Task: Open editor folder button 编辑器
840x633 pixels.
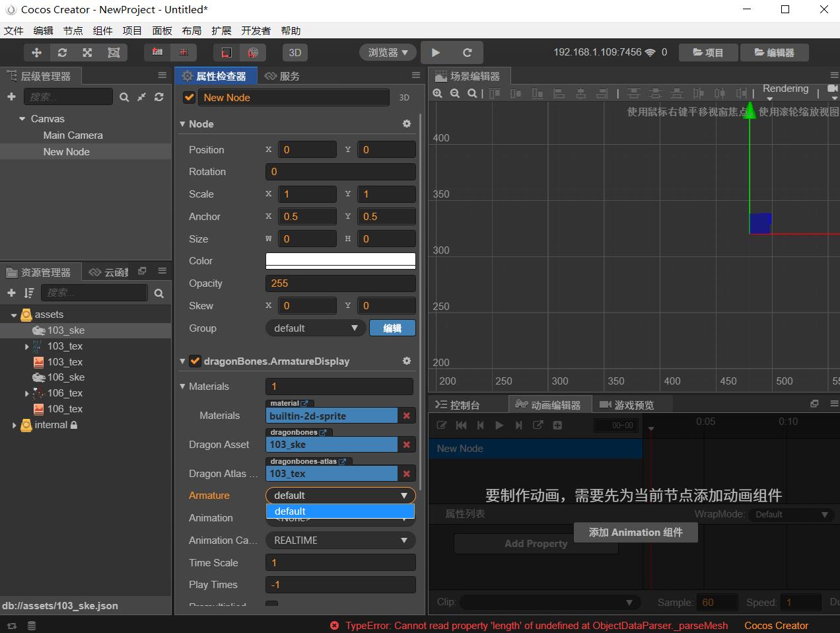Action: tap(774, 53)
